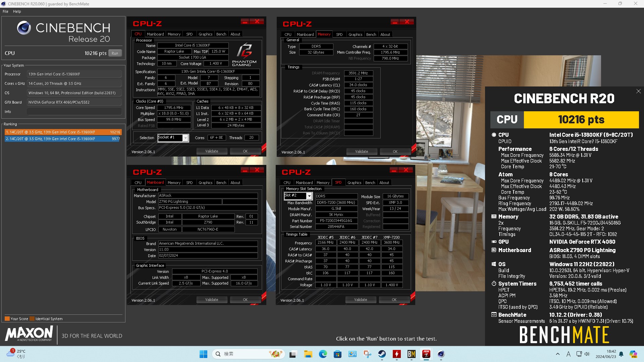Open the Slot #2 memory slot dropdown
Screen dimensions: 644x362
[309, 196]
